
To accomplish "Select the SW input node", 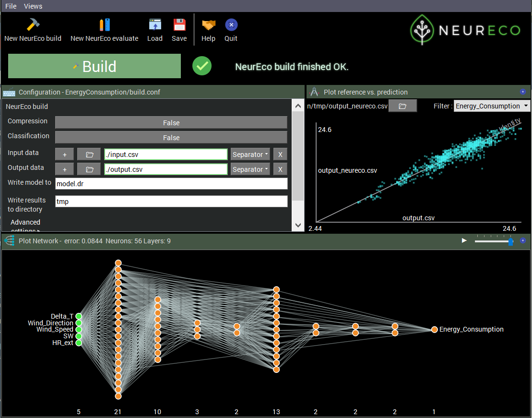I will (79, 336).
